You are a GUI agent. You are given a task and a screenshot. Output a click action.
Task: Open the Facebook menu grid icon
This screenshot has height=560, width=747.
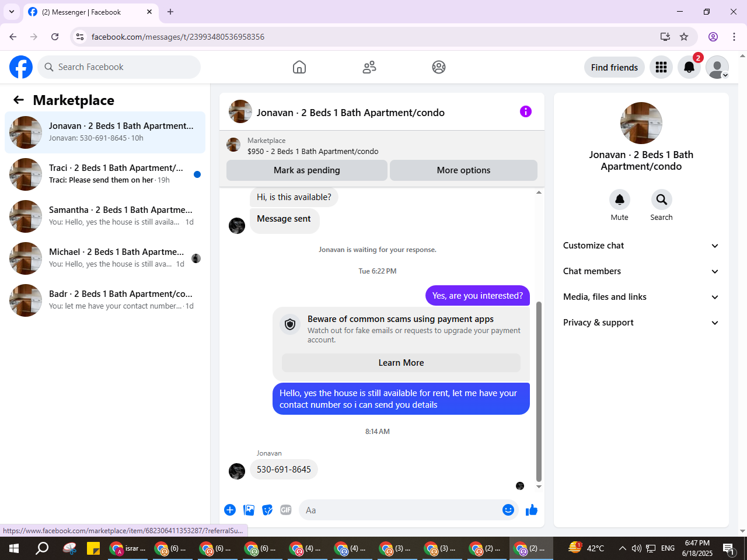[x=661, y=67]
